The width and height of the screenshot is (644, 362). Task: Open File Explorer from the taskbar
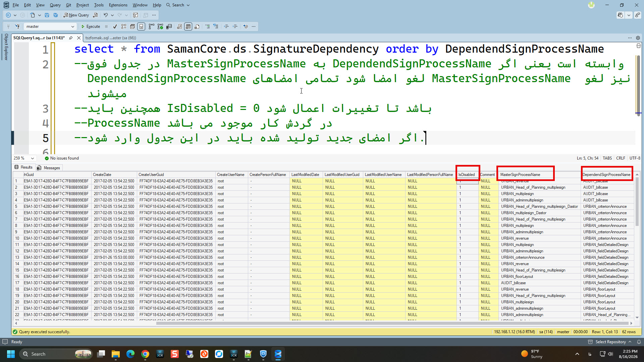pos(116,354)
